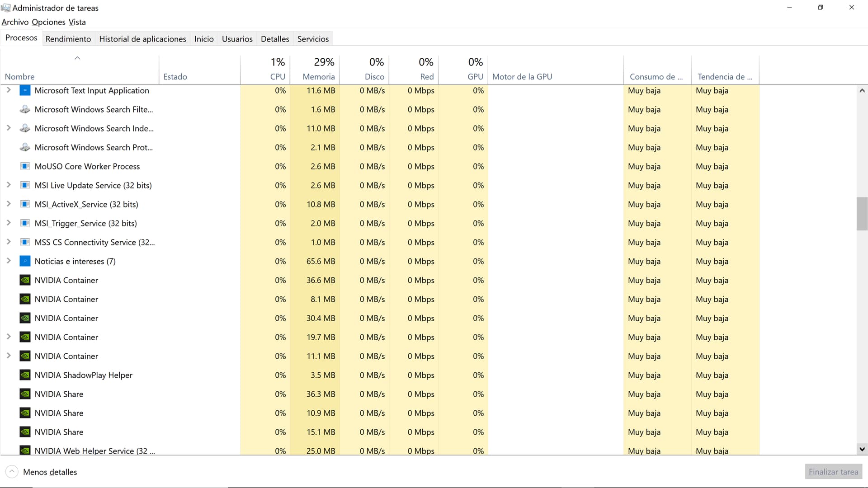Open the Opciones menu

(x=48, y=22)
